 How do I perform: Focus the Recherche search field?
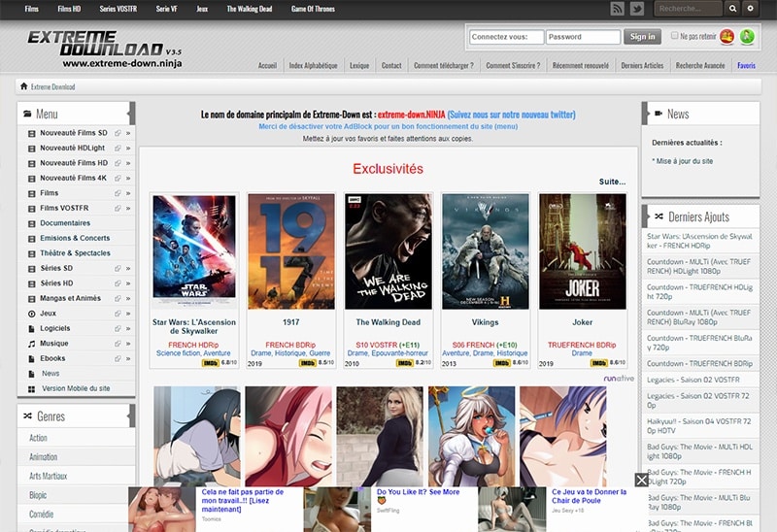688,9
